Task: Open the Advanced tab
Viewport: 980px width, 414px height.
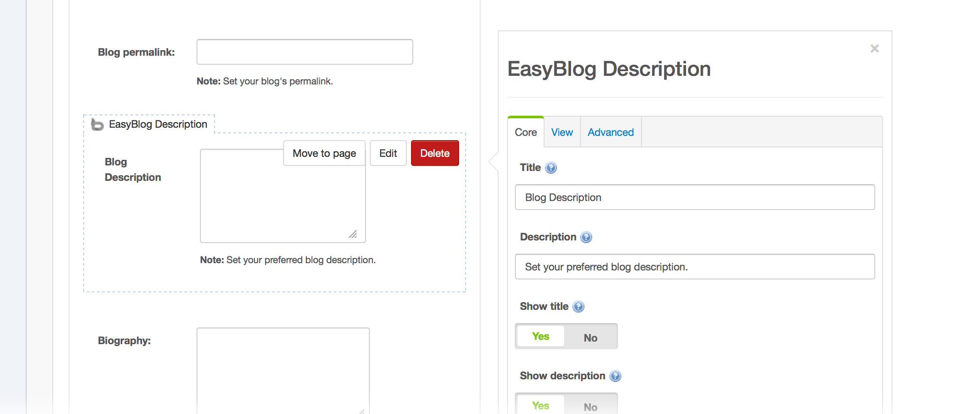Action: click(610, 132)
